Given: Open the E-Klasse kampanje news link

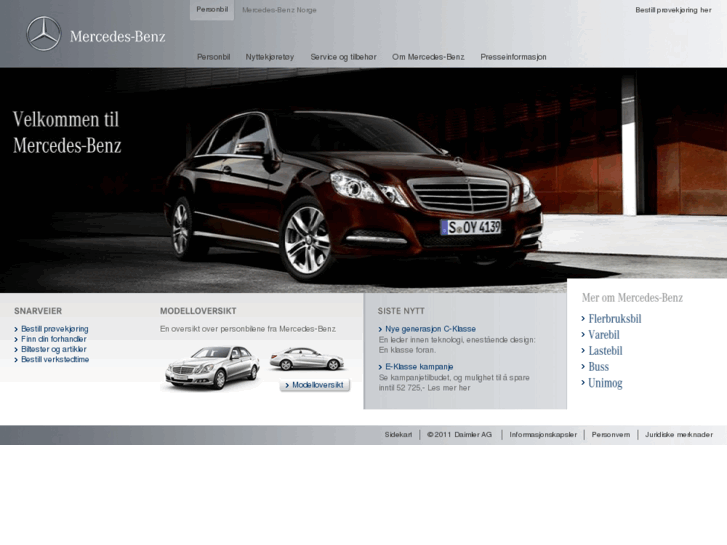Looking at the screenshot, I should pos(419,367).
